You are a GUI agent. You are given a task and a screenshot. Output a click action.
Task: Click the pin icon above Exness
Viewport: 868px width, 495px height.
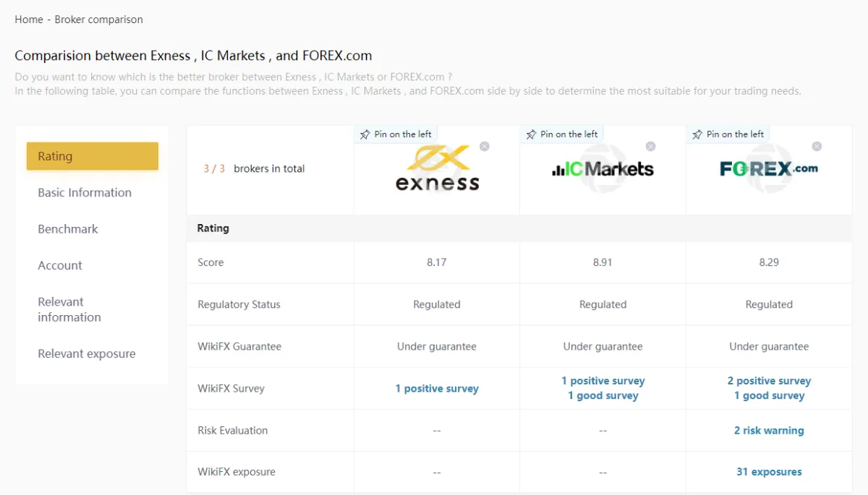365,134
